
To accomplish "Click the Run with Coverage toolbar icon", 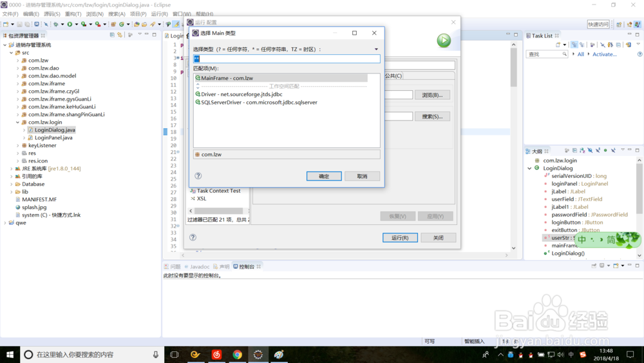I will click(x=83, y=25).
